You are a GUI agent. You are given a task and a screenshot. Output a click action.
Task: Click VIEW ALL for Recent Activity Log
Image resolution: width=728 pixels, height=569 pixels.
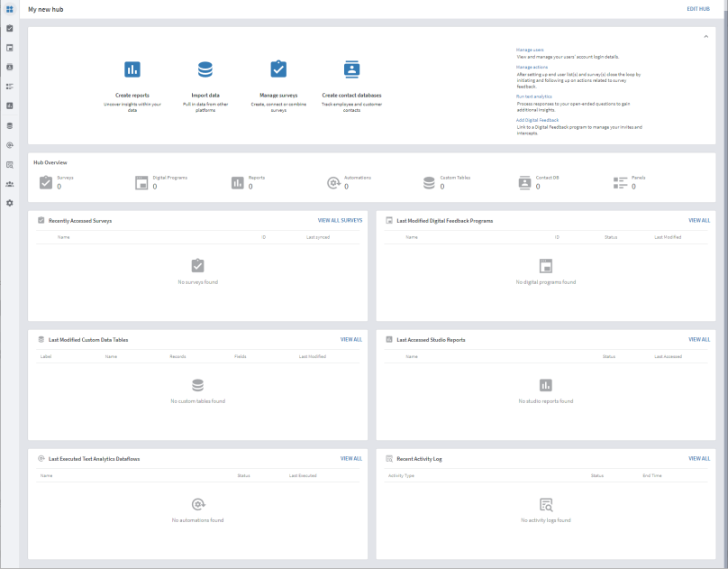(699, 458)
